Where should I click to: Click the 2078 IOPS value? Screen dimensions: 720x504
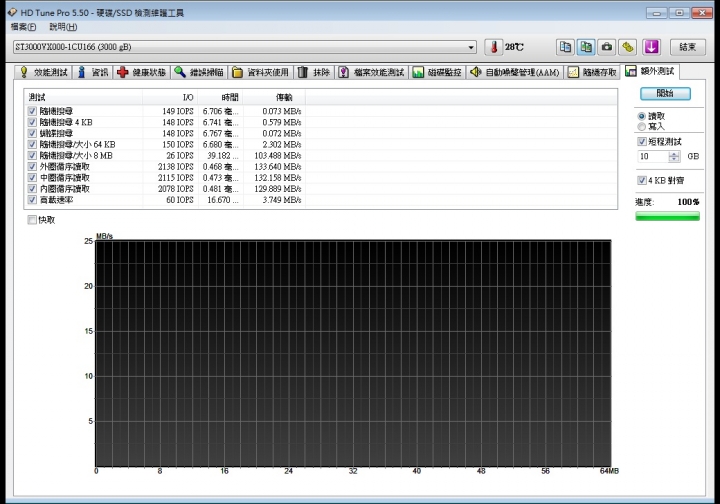coord(176,189)
